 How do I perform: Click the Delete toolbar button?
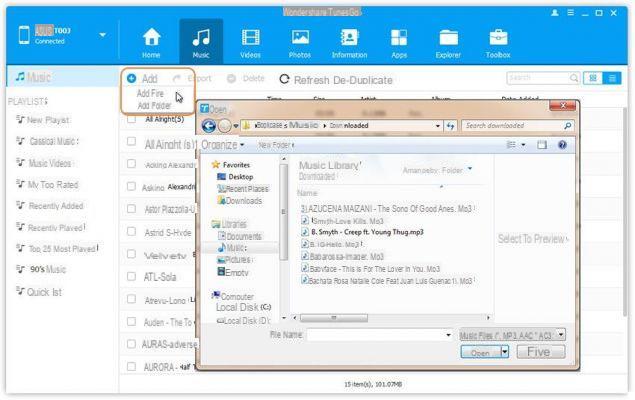click(245, 79)
